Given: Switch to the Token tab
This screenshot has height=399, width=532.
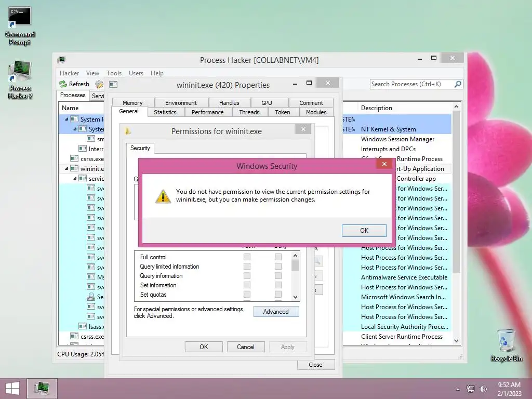Looking at the screenshot, I should click(283, 112).
